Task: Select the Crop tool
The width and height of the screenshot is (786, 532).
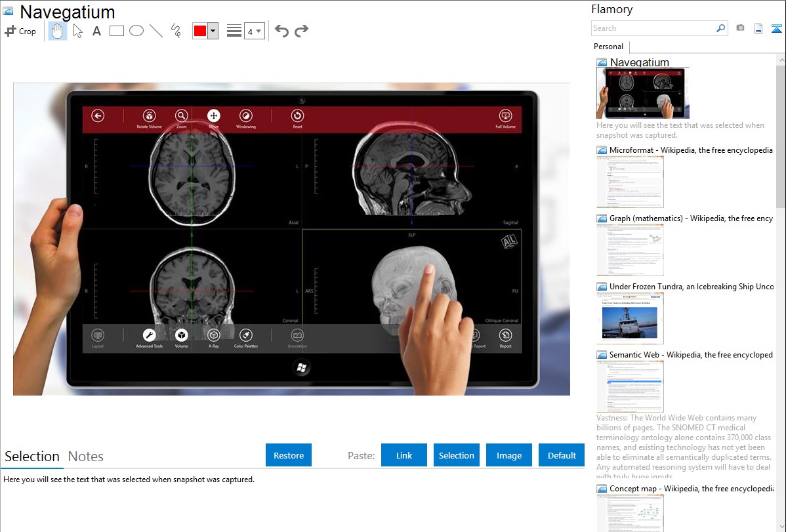Action: (x=20, y=31)
